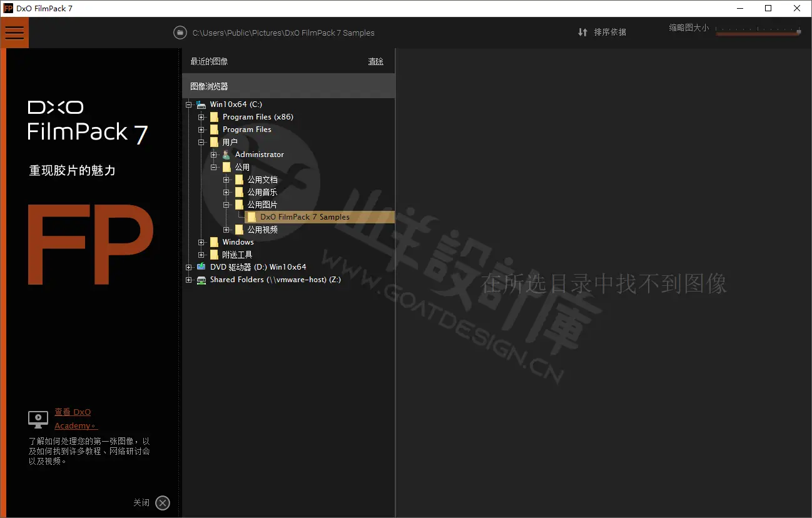The height and width of the screenshot is (518, 812).
Task: Select the Program Files tree row
Action: [x=247, y=129]
